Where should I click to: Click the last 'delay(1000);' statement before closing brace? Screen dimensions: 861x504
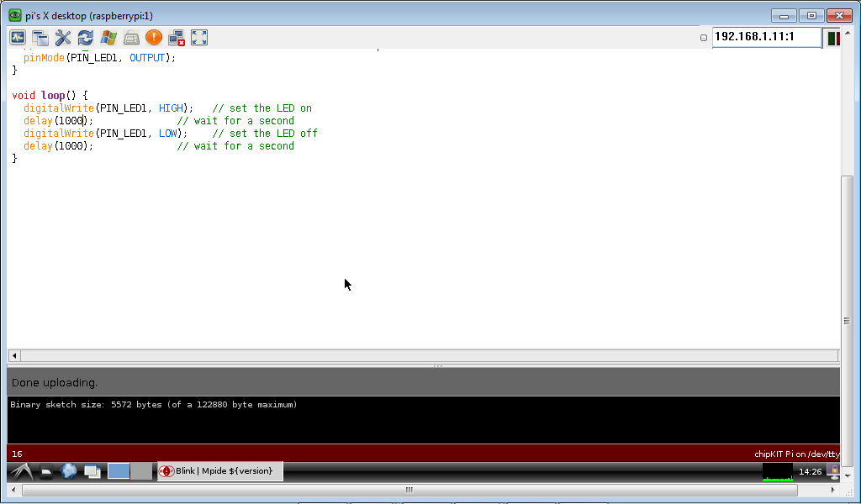pos(58,146)
